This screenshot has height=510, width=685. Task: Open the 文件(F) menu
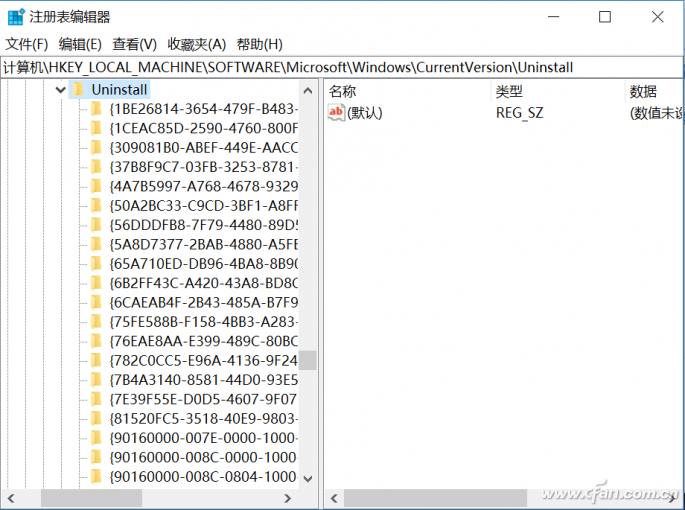coord(27,44)
